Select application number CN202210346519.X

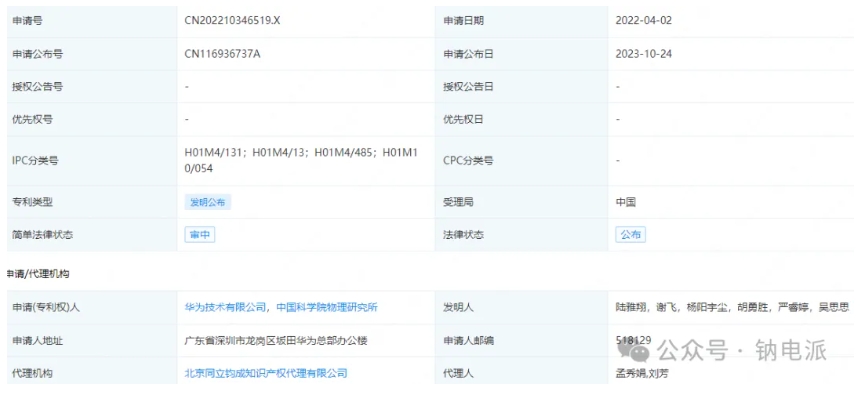(233, 21)
